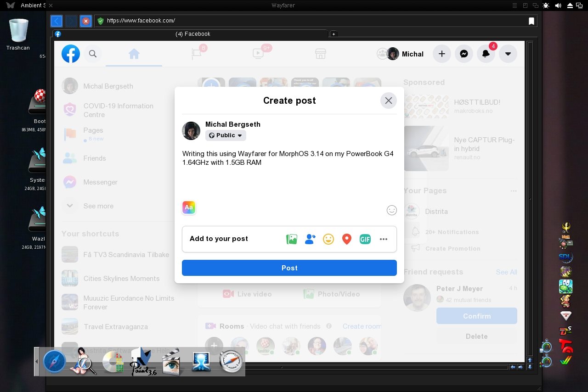Select the (4) Facebook browser tab
This screenshot has width=588, height=392.
coord(190,34)
